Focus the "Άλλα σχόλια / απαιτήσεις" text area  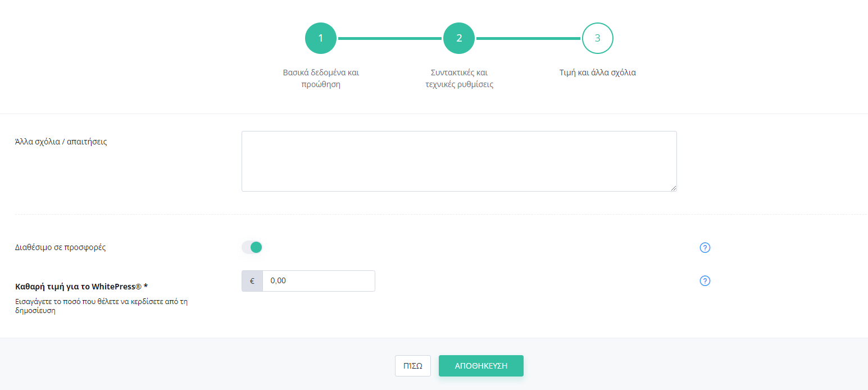pos(459,161)
